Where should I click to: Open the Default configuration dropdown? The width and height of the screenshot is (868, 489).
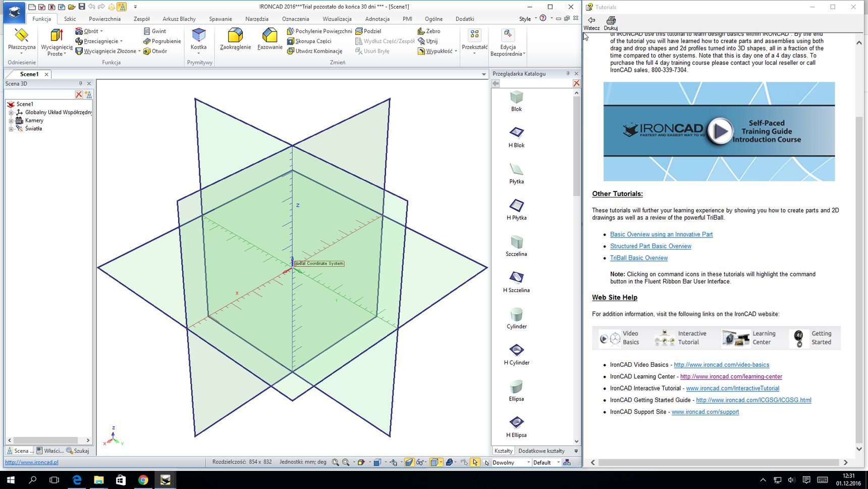pos(558,462)
